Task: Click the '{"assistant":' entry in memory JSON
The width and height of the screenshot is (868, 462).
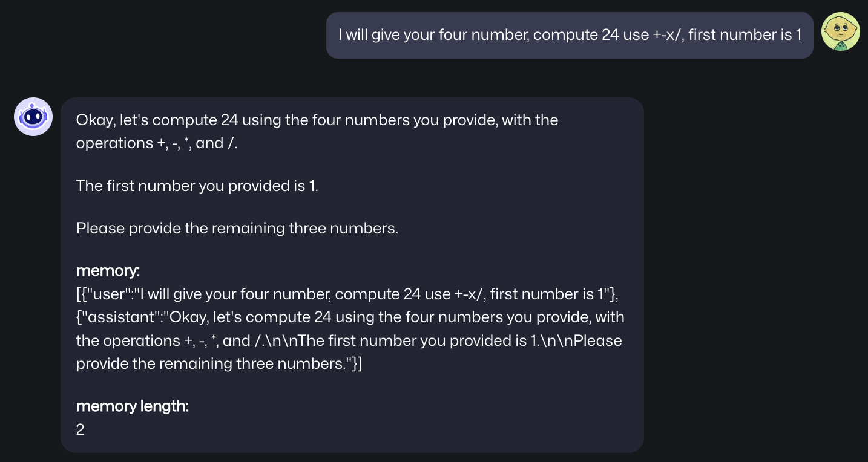Action: click(x=117, y=317)
